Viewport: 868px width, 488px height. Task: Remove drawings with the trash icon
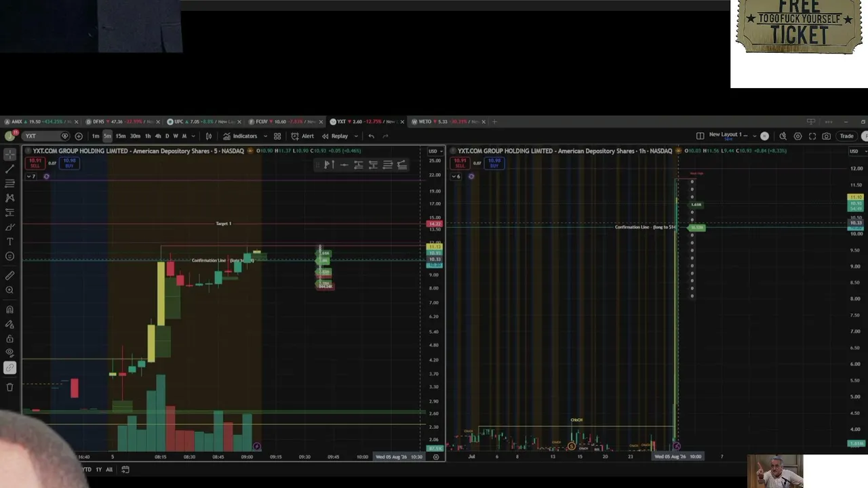click(9, 387)
